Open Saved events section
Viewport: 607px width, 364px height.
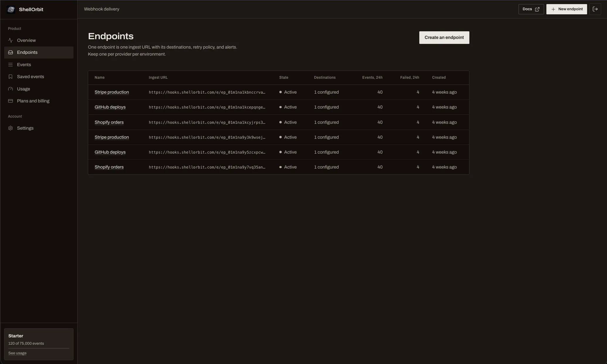pos(39,77)
